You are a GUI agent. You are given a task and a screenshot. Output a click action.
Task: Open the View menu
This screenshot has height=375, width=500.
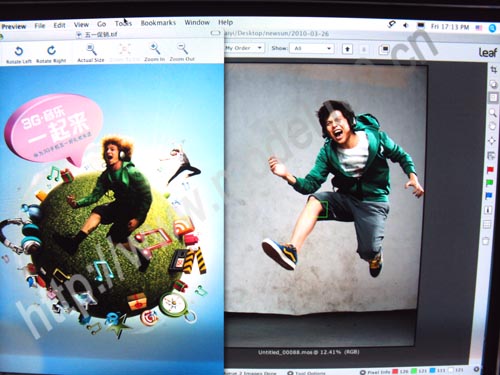tap(81, 25)
